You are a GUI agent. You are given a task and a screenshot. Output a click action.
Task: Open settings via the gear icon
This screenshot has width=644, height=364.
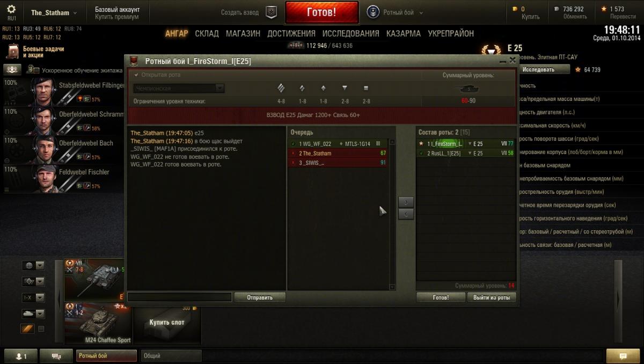pos(11,10)
